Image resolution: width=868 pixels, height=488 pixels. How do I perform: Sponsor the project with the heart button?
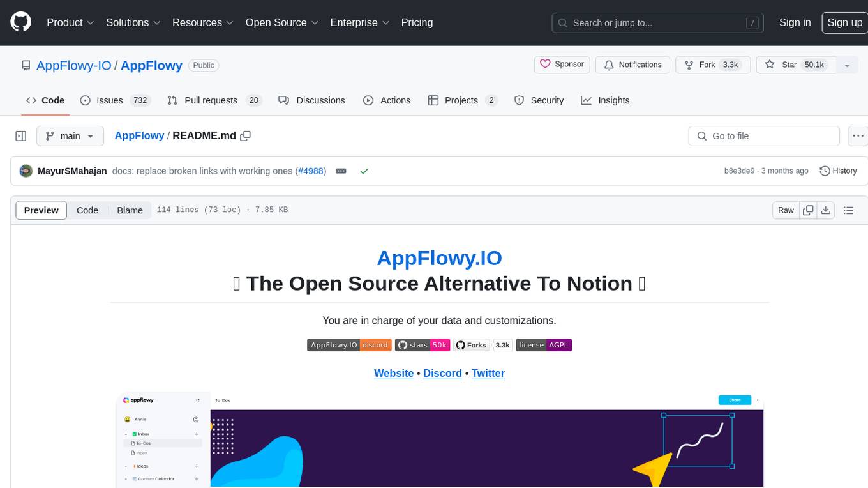[x=562, y=65]
